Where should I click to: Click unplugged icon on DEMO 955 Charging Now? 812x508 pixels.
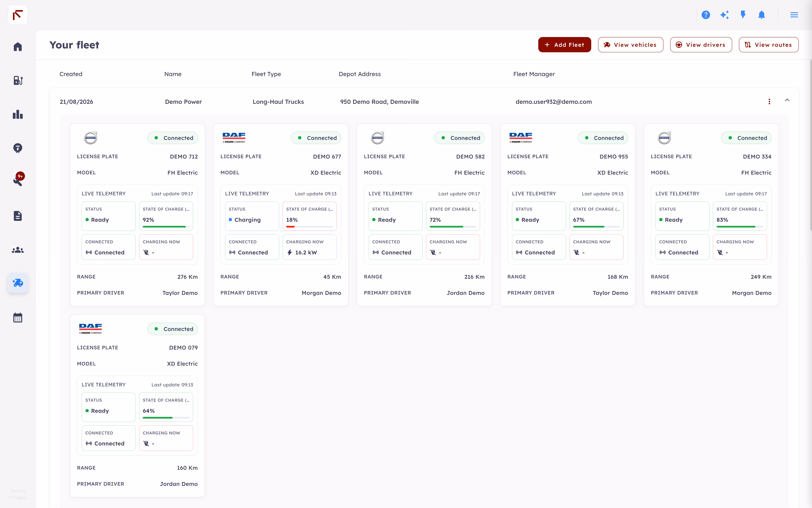[x=576, y=252]
